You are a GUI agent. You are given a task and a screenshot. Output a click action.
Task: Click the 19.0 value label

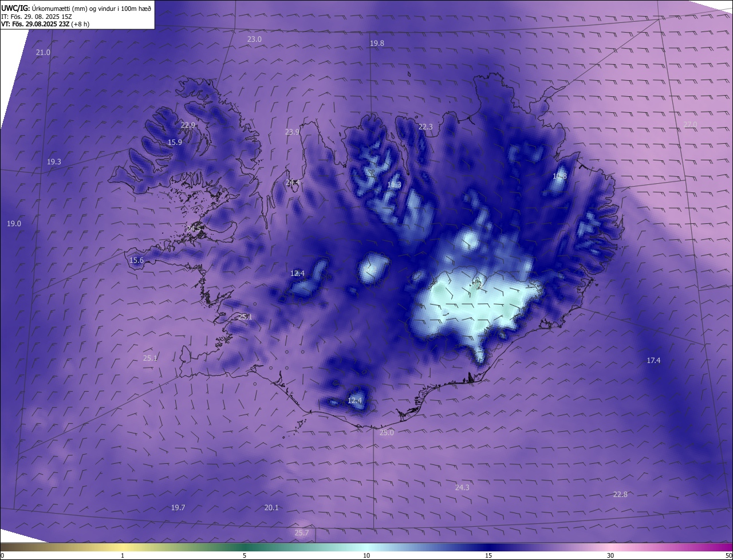(x=14, y=224)
